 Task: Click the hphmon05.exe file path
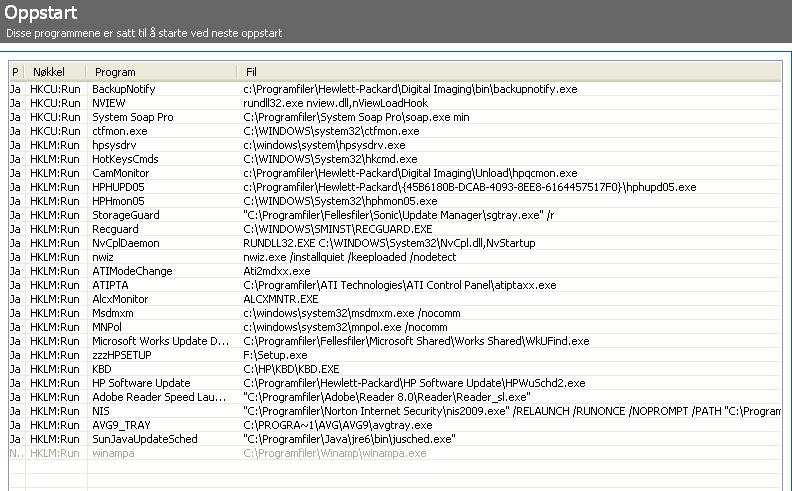[340, 201]
